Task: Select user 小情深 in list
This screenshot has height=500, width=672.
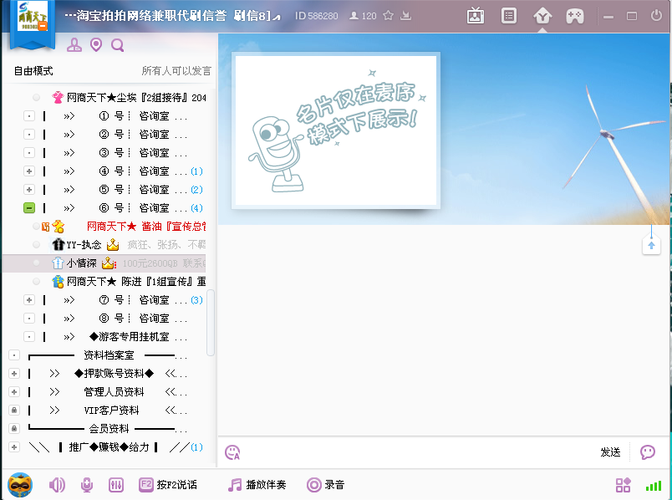Action: pyautogui.click(x=104, y=263)
